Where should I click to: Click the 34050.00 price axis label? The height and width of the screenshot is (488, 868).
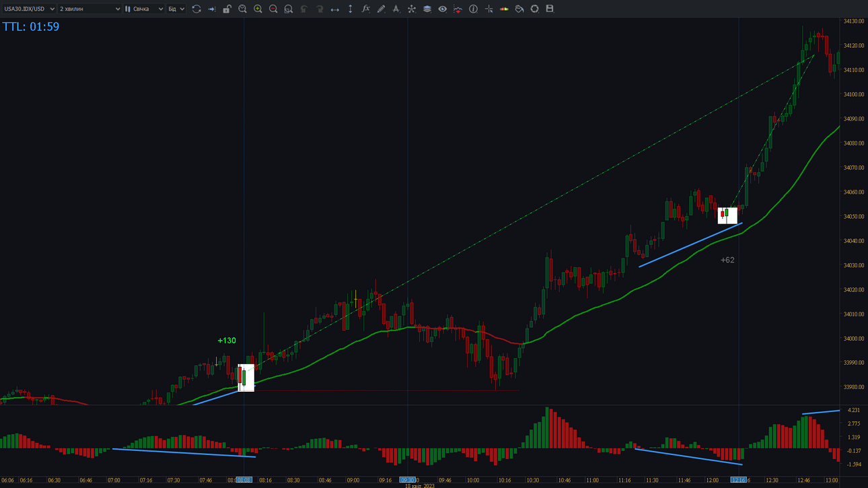click(x=853, y=217)
